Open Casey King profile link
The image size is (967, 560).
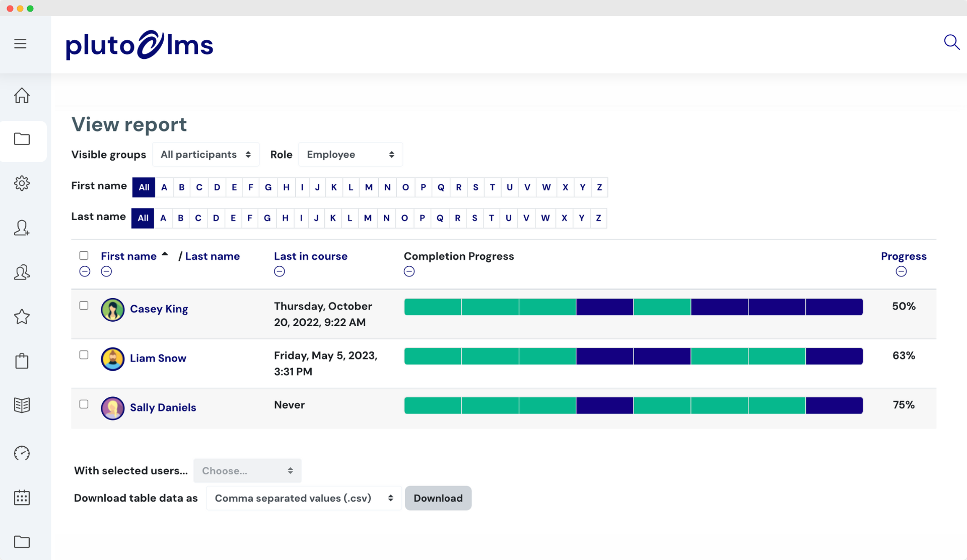click(158, 309)
